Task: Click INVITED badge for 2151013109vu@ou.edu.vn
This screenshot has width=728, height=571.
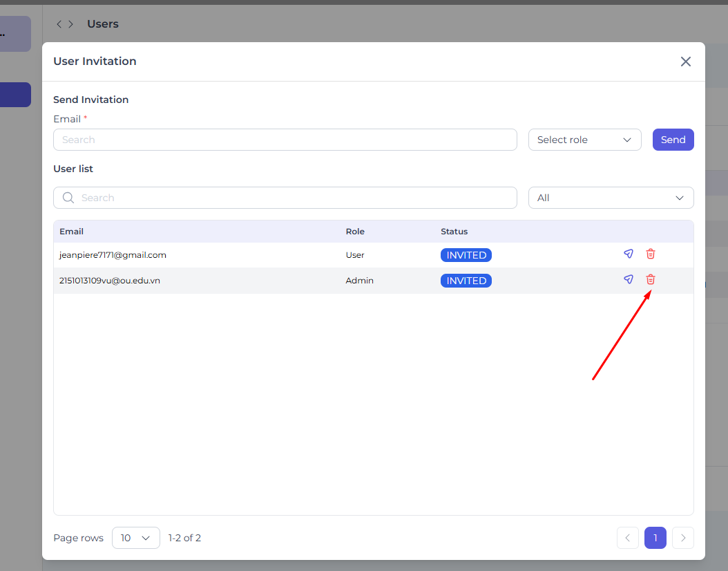Action: [466, 281]
